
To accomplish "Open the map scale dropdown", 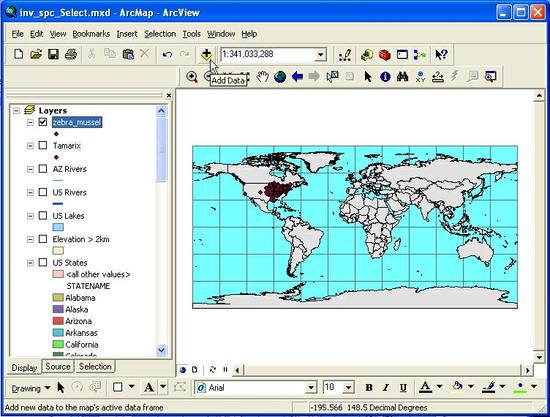I will [x=321, y=55].
